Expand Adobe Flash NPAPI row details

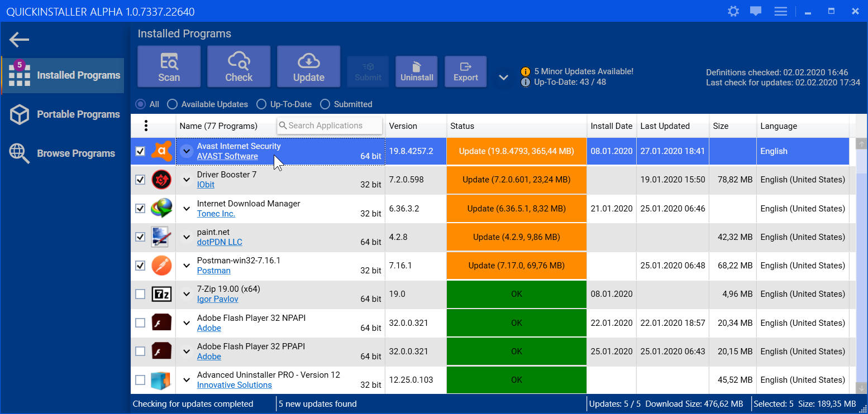[187, 323]
